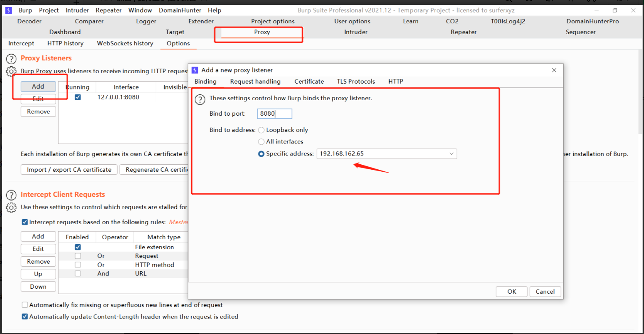Enable the Or Request rule checkbox
644x334 pixels.
(x=78, y=256)
